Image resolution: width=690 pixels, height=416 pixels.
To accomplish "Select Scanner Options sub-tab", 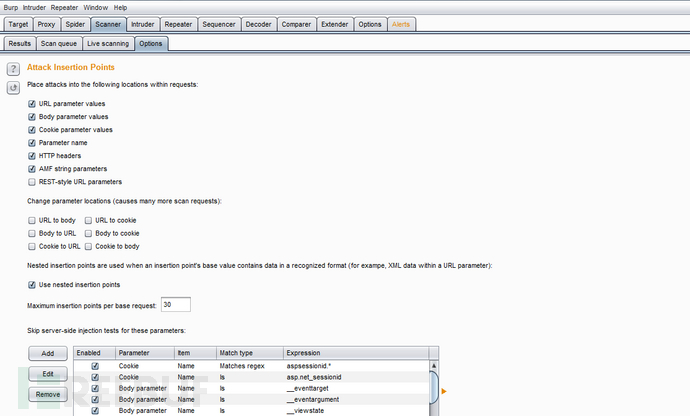I will pos(151,44).
